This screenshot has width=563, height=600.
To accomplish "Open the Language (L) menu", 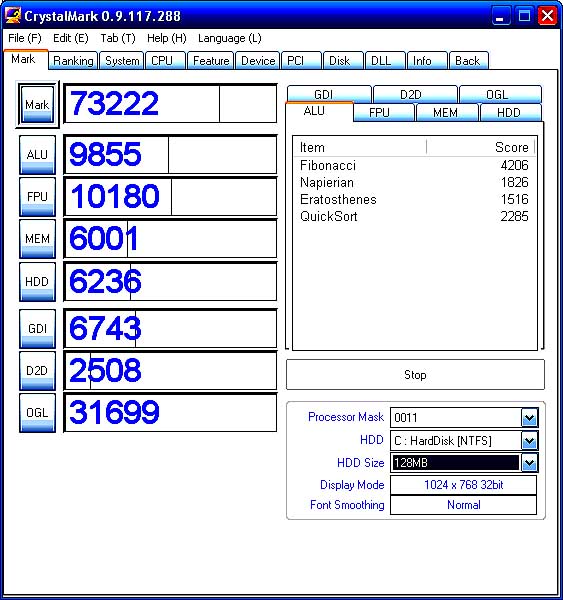I will coord(230,38).
